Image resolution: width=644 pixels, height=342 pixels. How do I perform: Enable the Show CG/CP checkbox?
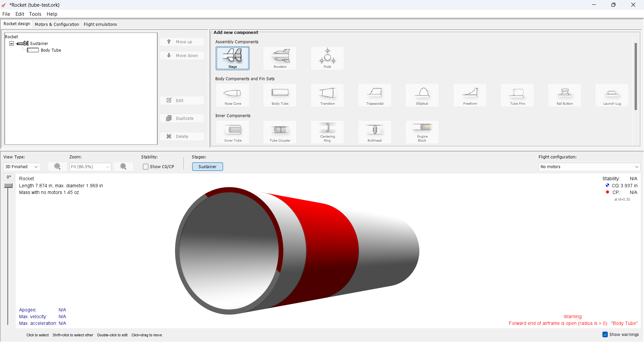(145, 166)
